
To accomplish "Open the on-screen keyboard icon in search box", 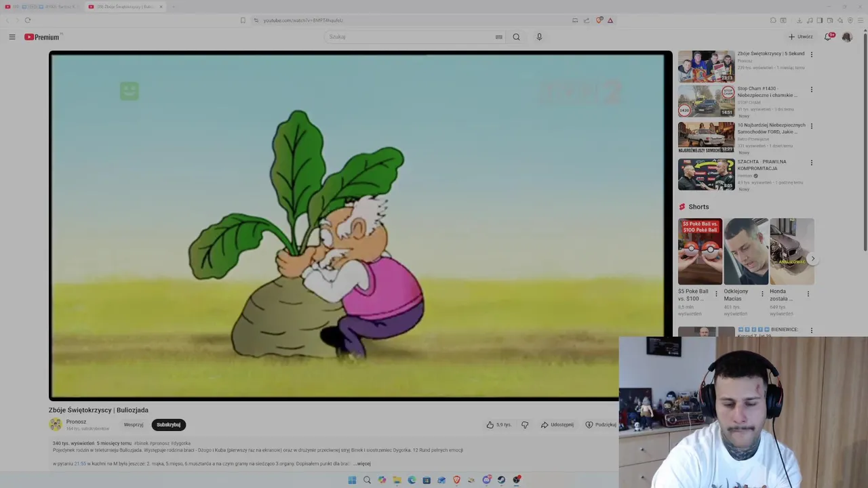I will tap(499, 37).
